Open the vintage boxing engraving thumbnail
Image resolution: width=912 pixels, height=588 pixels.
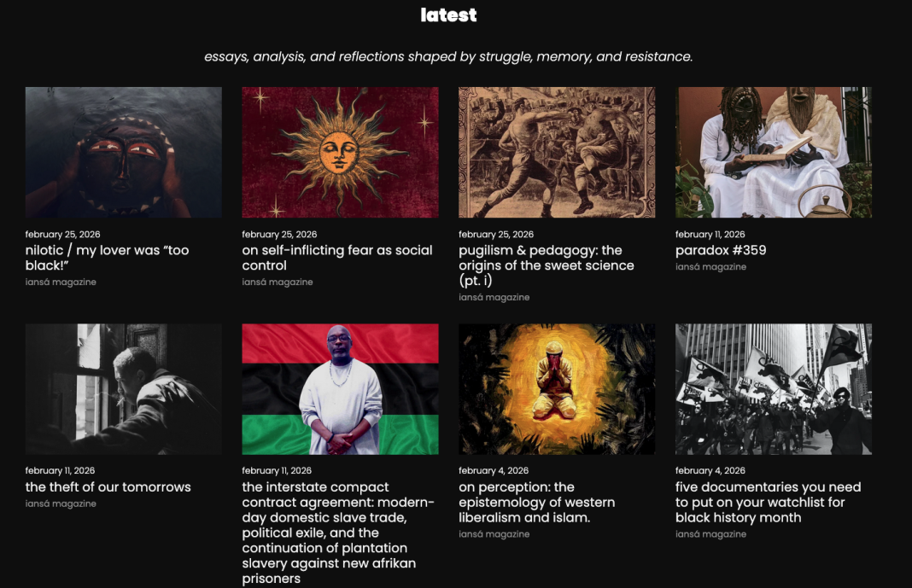pyautogui.click(x=557, y=152)
